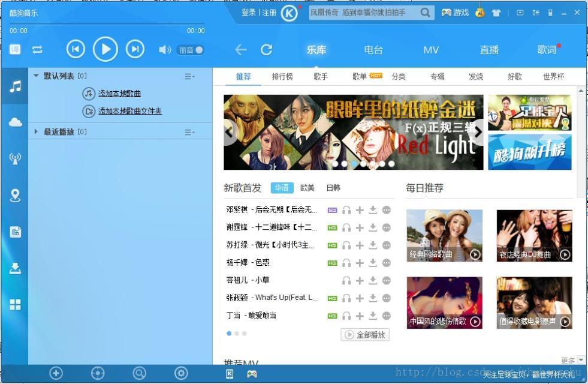Mute the volume speaker icon

(165, 50)
